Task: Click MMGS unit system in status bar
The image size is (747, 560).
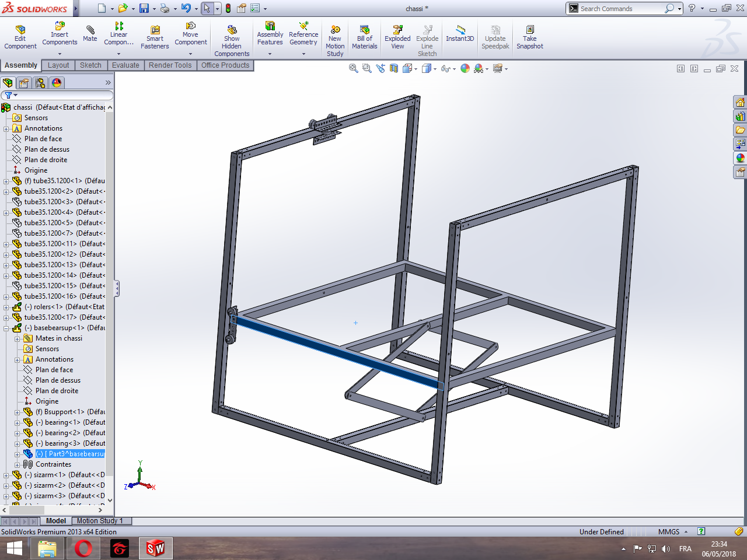Action: click(x=669, y=531)
